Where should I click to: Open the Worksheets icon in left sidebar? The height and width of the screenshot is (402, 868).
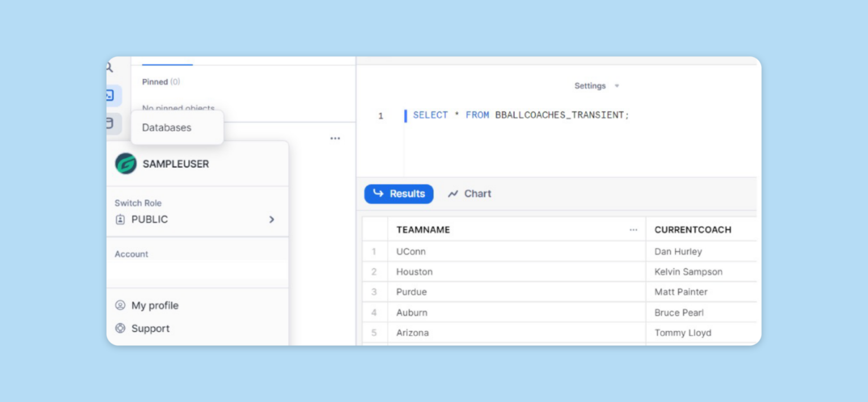(x=111, y=95)
